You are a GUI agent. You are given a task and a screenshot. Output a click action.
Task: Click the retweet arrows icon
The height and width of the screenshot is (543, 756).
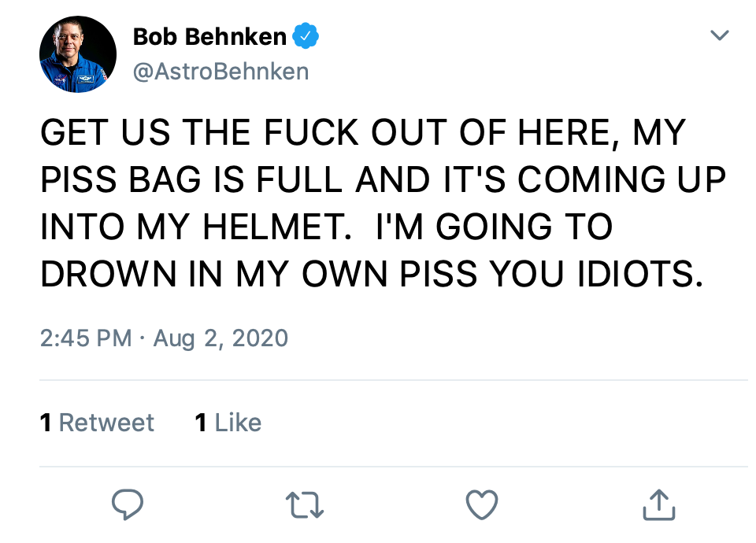[x=304, y=505]
